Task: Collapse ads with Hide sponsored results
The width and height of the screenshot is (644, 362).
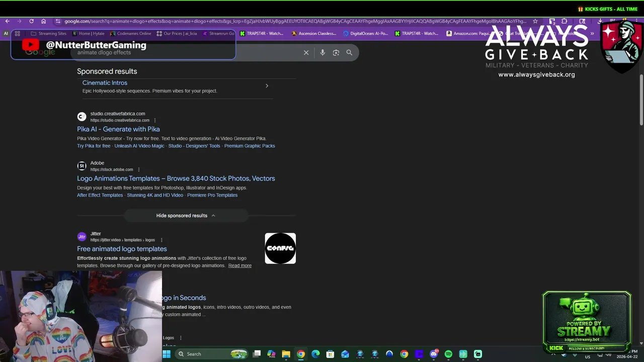Action: [x=186, y=215]
